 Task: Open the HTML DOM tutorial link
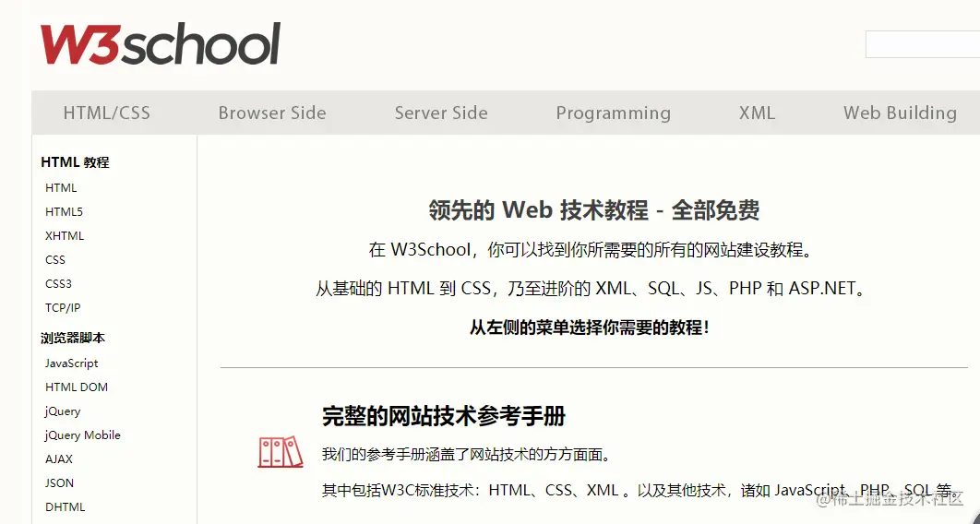(77, 387)
